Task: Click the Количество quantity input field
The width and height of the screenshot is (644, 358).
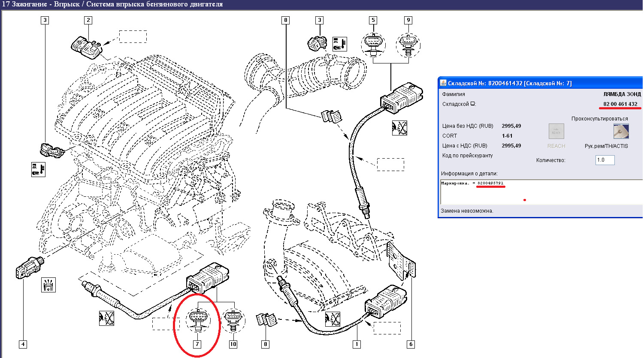Action: (x=605, y=160)
